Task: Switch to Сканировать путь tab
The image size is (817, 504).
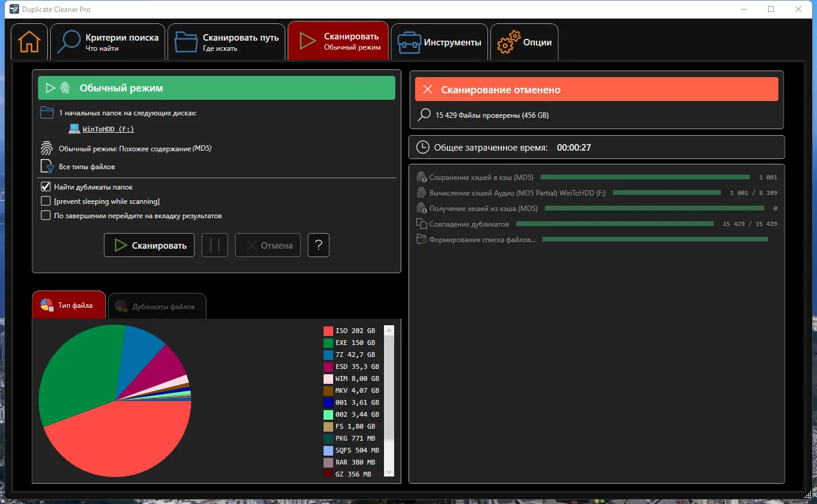Action: click(227, 42)
